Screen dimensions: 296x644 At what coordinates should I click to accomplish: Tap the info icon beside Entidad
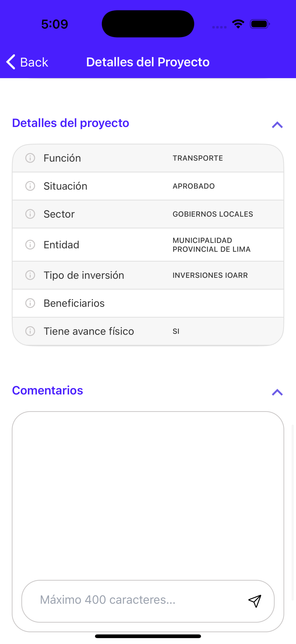coord(30,245)
